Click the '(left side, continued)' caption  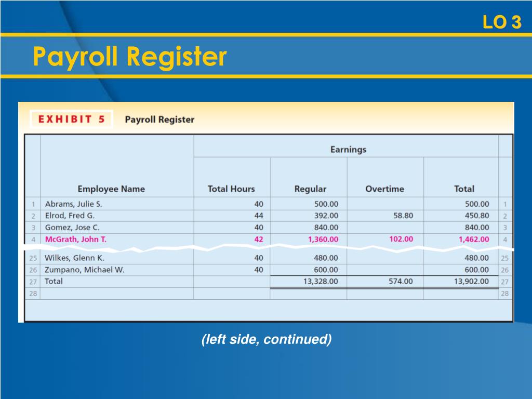tap(267, 339)
